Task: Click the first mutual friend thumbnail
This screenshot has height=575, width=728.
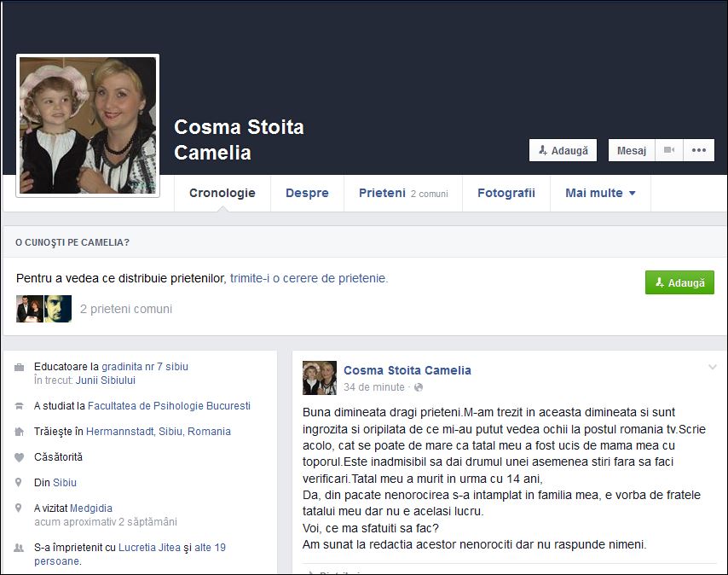Action: point(29,309)
